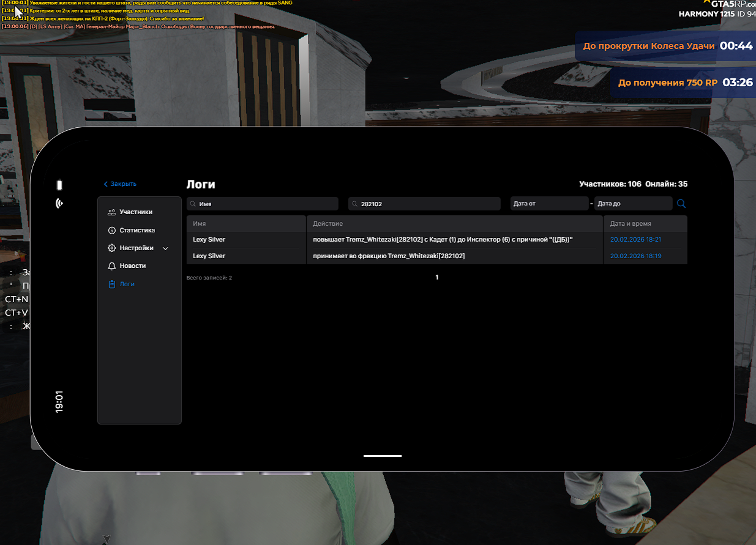Select Lexy Silver in the принимает row
756x545 pixels.
tap(209, 256)
